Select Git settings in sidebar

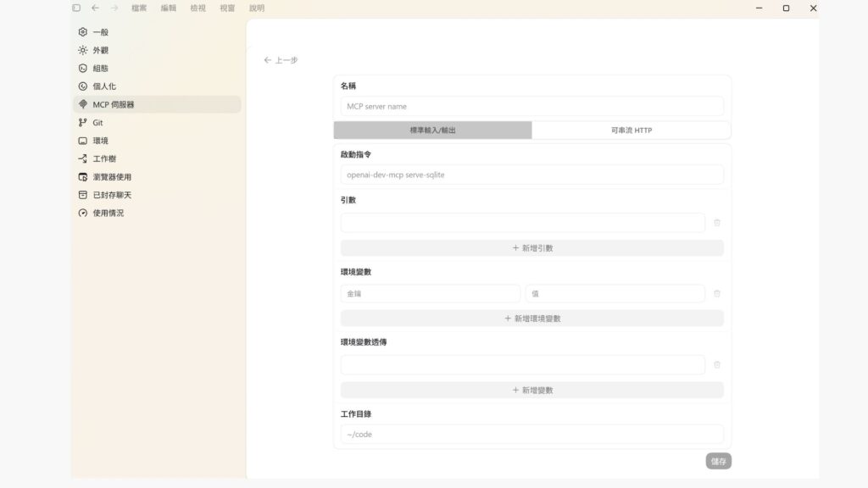97,123
